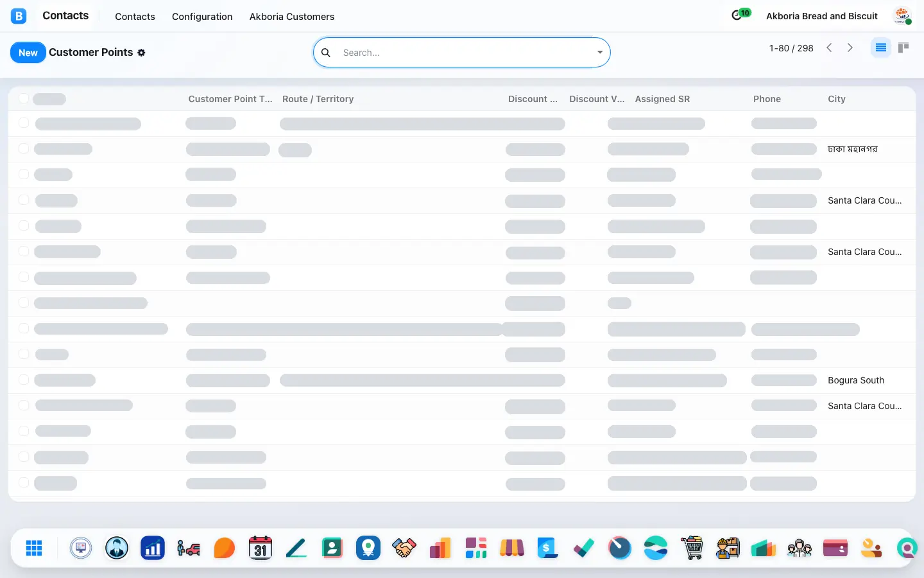This screenshot has height=578, width=924.
Task: Open the user avatar menu at top right
Action: (903, 16)
